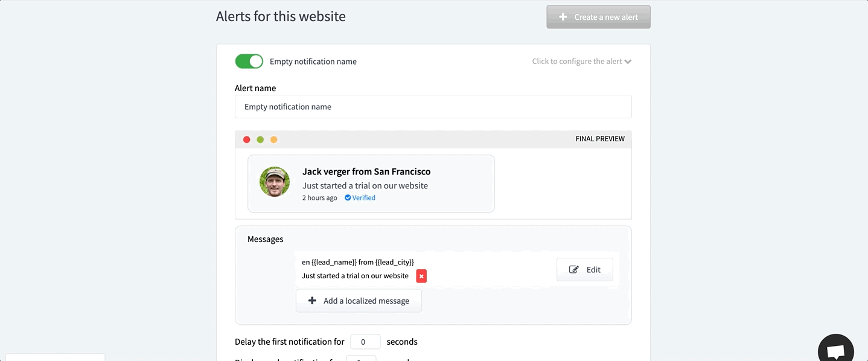Screen dimensions: 868x361
Task: Click the red delete message icon
Action: pyautogui.click(x=421, y=276)
